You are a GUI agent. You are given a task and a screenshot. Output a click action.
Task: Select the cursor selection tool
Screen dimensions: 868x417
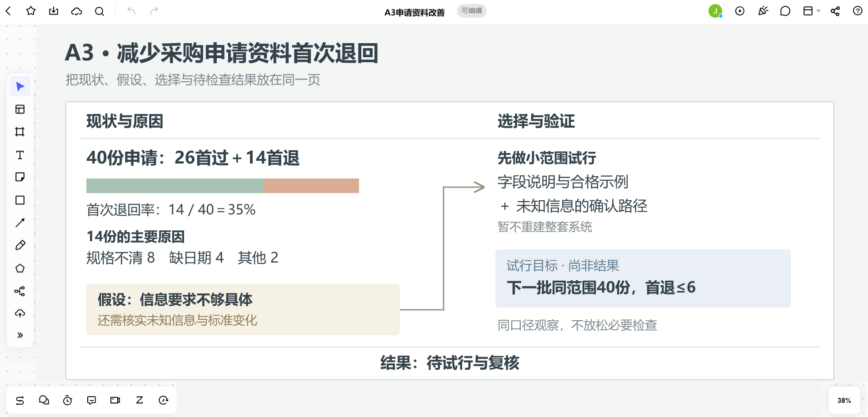tap(20, 87)
